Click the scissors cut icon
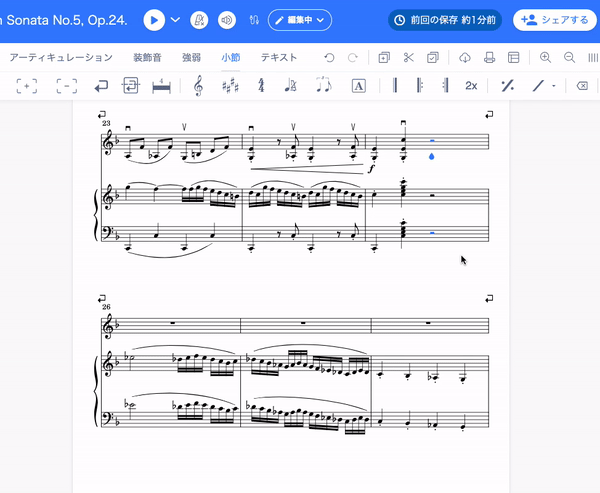This screenshot has width=600, height=493. click(409, 58)
